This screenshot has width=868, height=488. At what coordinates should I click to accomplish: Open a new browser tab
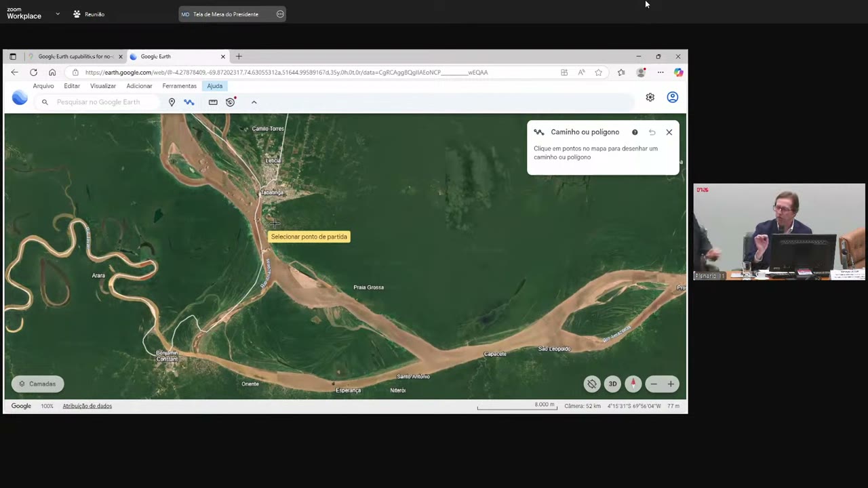pyautogui.click(x=239, y=56)
